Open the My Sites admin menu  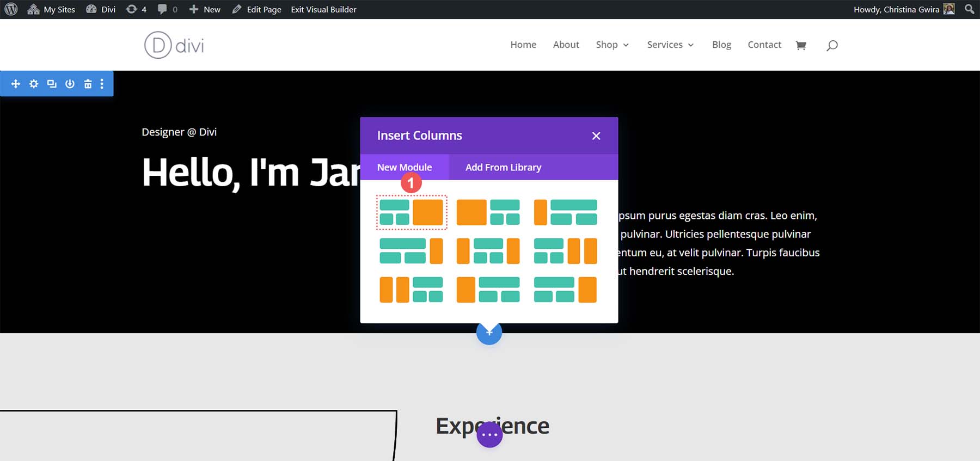52,9
